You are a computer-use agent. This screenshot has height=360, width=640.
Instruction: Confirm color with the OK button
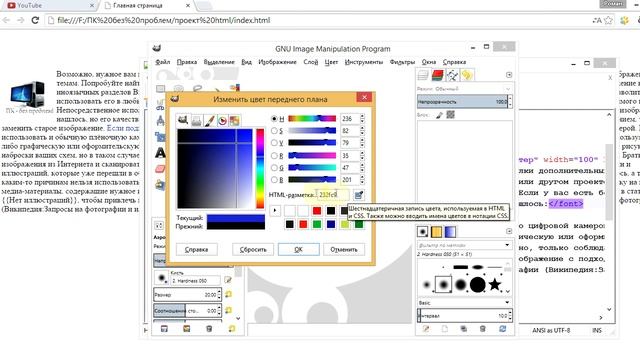point(298,249)
